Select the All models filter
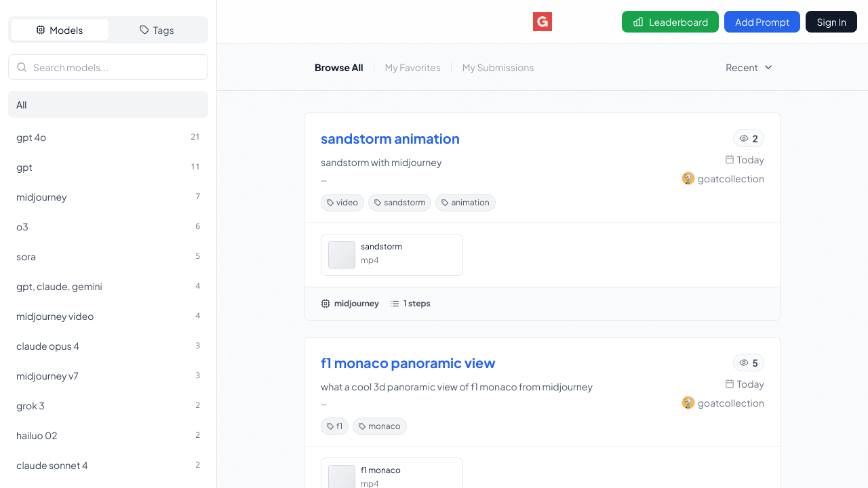 (108, 104)
